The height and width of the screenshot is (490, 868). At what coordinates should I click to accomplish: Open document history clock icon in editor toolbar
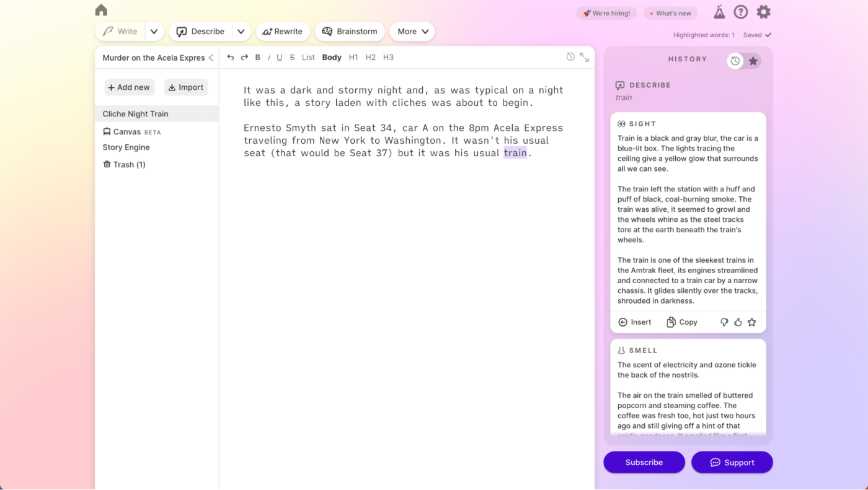(x=570, y=57)
